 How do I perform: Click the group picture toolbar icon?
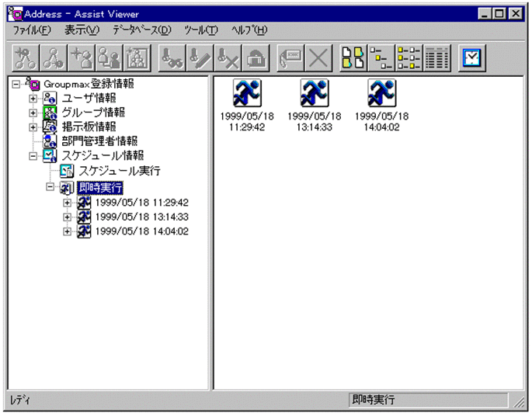pyautogui.click(x=137, y=58)
